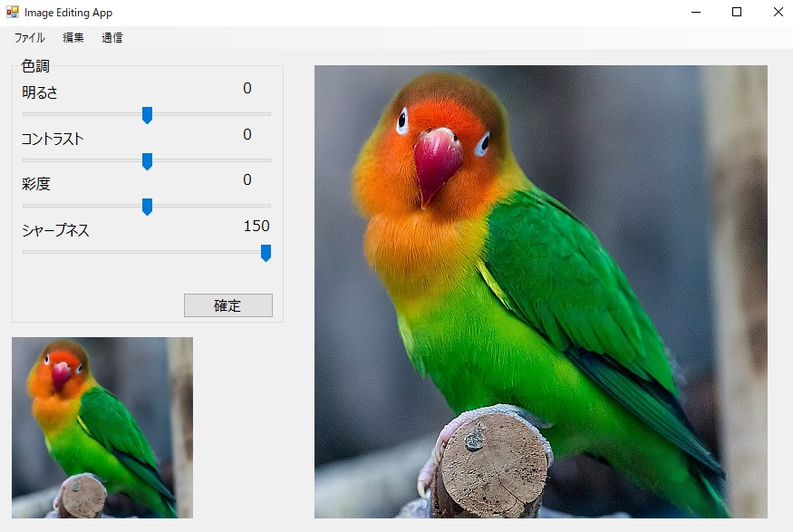
Task: Click the 確定 button
Action: (228, 305)
